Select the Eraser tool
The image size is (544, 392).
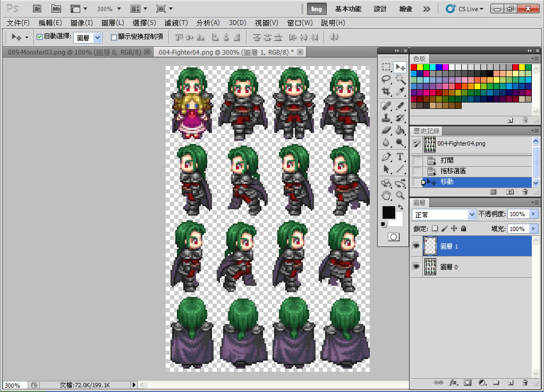[x=386, y=130]
